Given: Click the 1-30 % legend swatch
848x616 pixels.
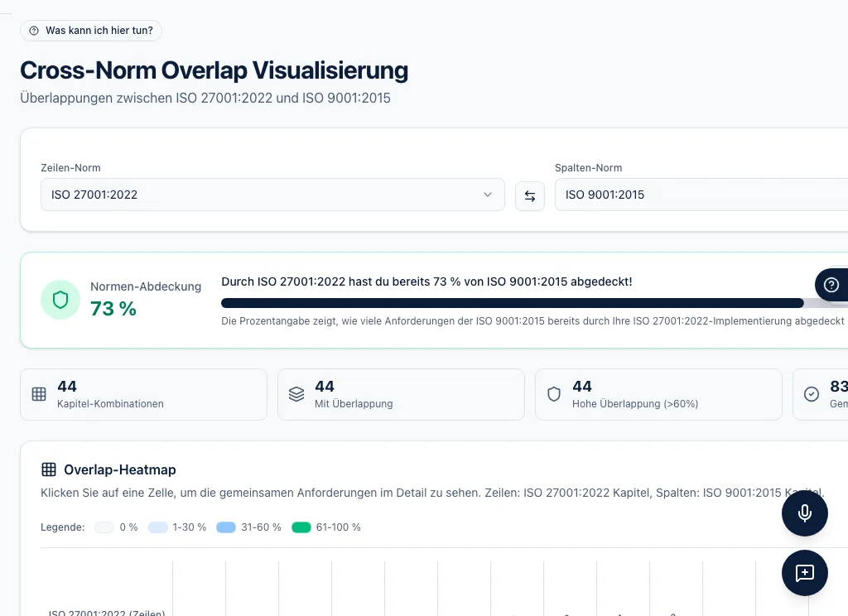Looking at the screenshot, I should pyautogui.click(x=158, y=527).
